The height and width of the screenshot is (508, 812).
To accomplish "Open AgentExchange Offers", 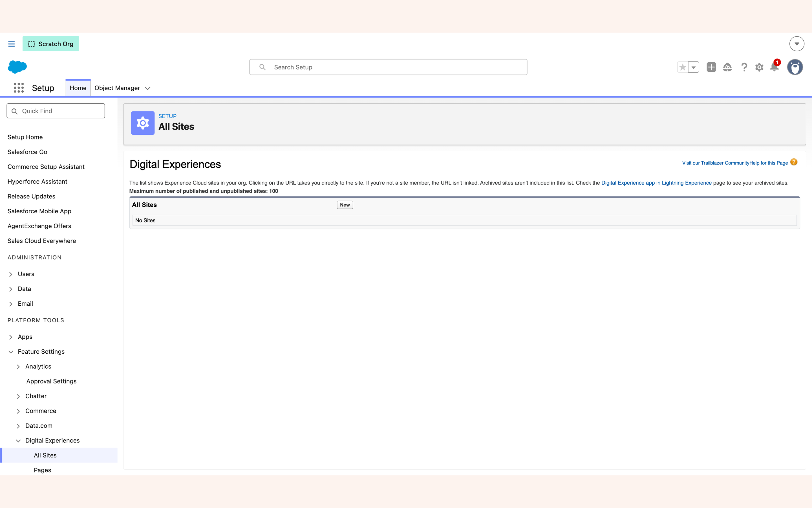I will coord(39,226).
